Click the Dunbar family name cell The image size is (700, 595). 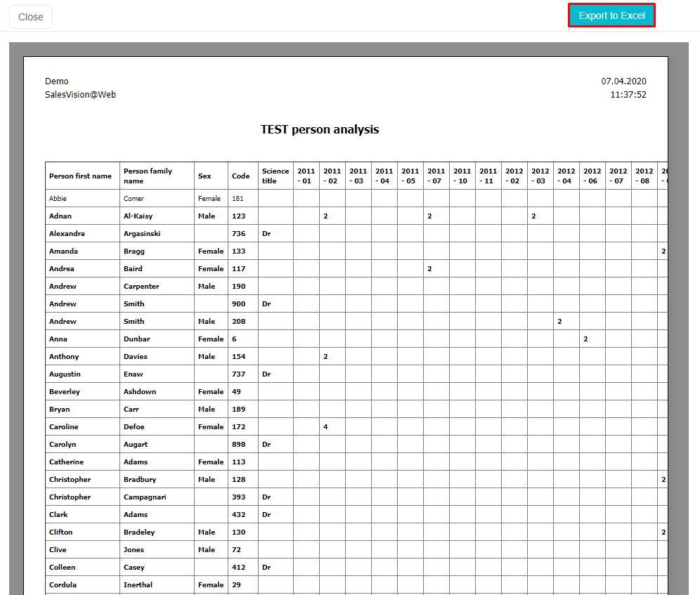click(x=136, y=339)
